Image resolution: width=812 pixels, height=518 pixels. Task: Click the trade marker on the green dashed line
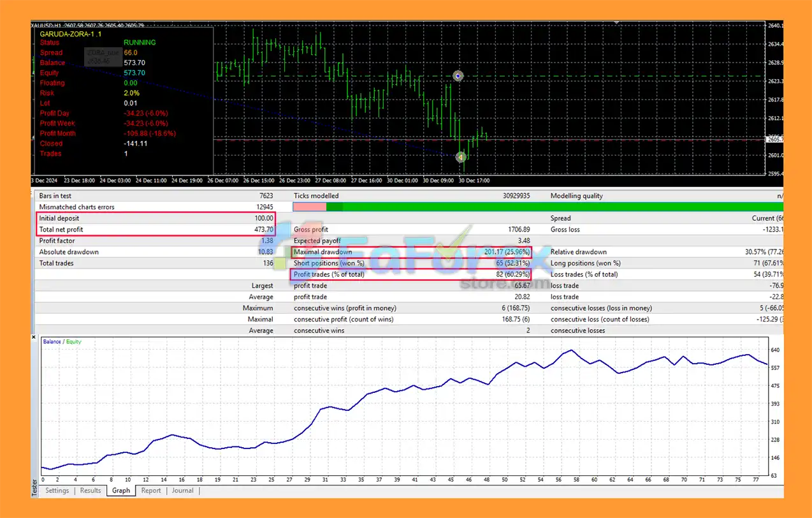tap(458, 76)
